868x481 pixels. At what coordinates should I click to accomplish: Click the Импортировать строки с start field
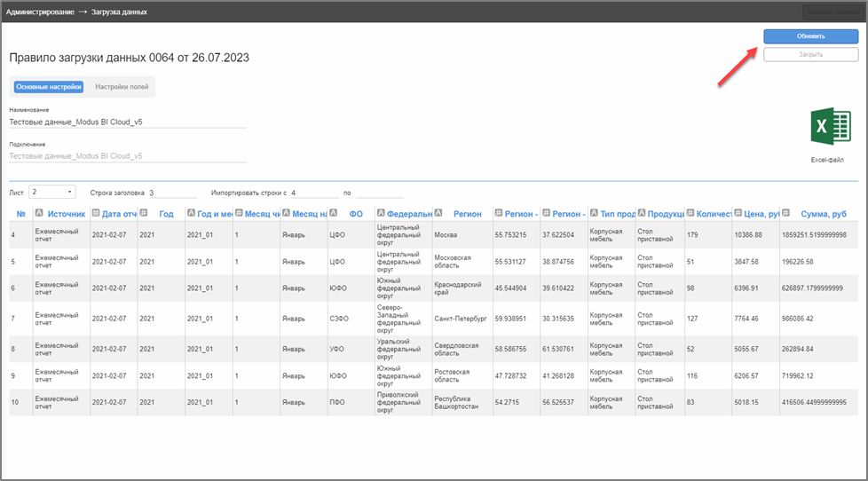coord(312,192)
